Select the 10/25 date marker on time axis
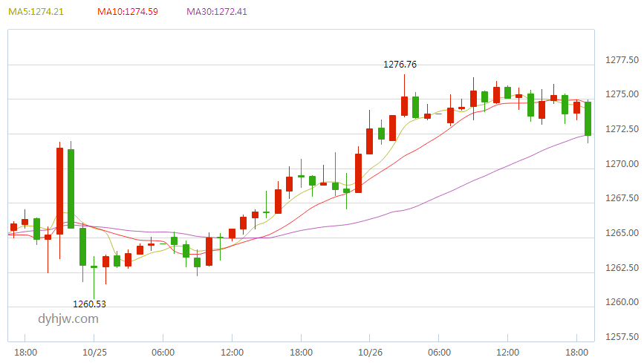644x363 pixels. click(x=94, y=352)
